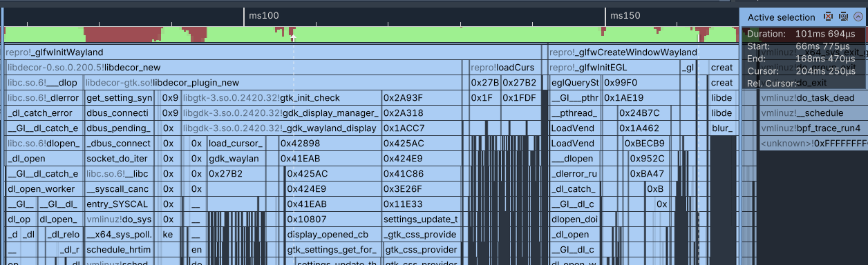Select the __GI___pthr frame
This screenshot has height=265, width=868.
574,98
